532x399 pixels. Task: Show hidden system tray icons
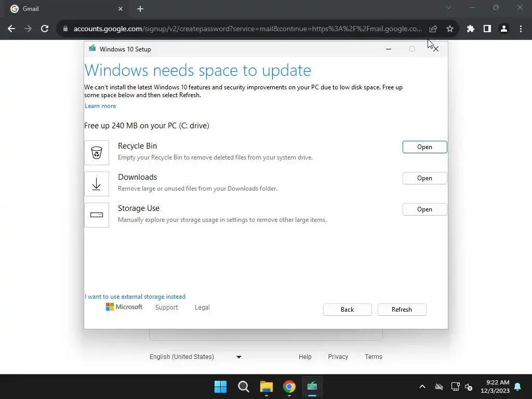(x=422, y=387)
